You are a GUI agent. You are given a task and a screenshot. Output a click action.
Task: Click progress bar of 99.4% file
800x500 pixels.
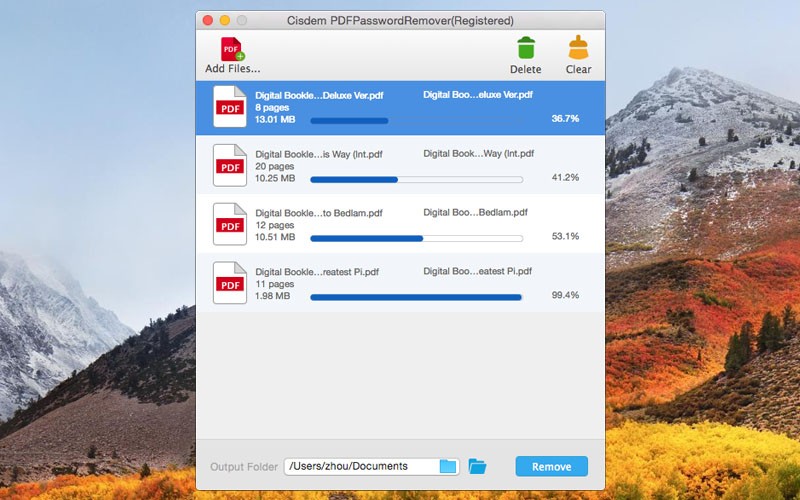pos(416,297)
